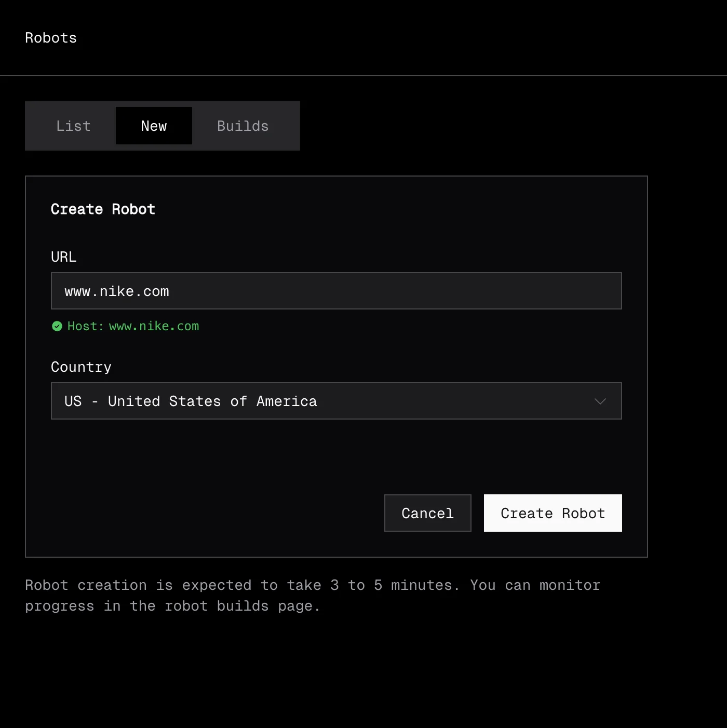The height and width of the screenshot is (728, 727).
Task: Open the Builds tab
Action: 243,126
